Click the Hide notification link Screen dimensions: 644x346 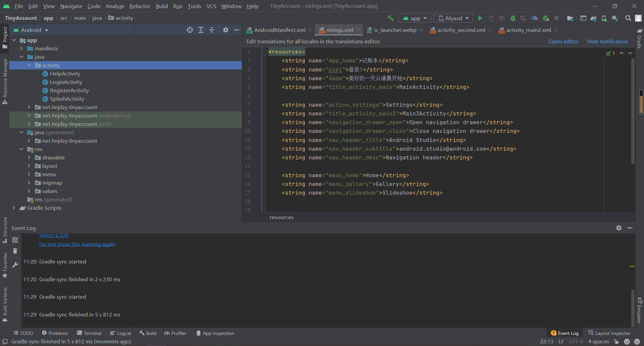pyautogui.click(x=607, y=41)
